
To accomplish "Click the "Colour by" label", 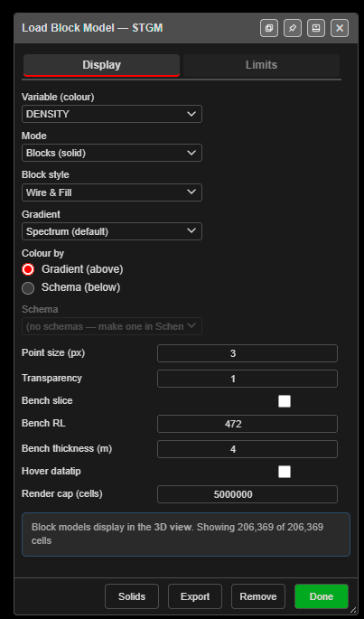I will click(42, 253).
